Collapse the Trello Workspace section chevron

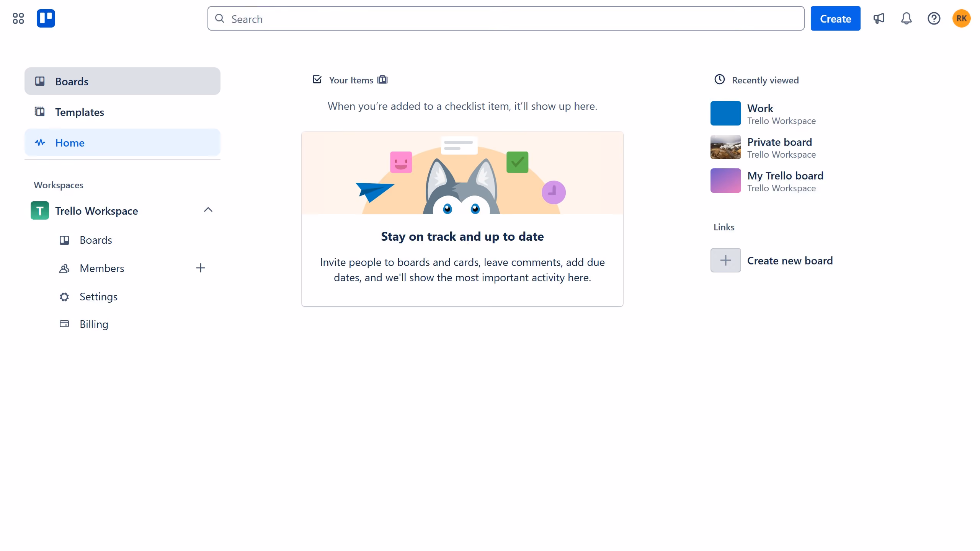coord(208,210)
